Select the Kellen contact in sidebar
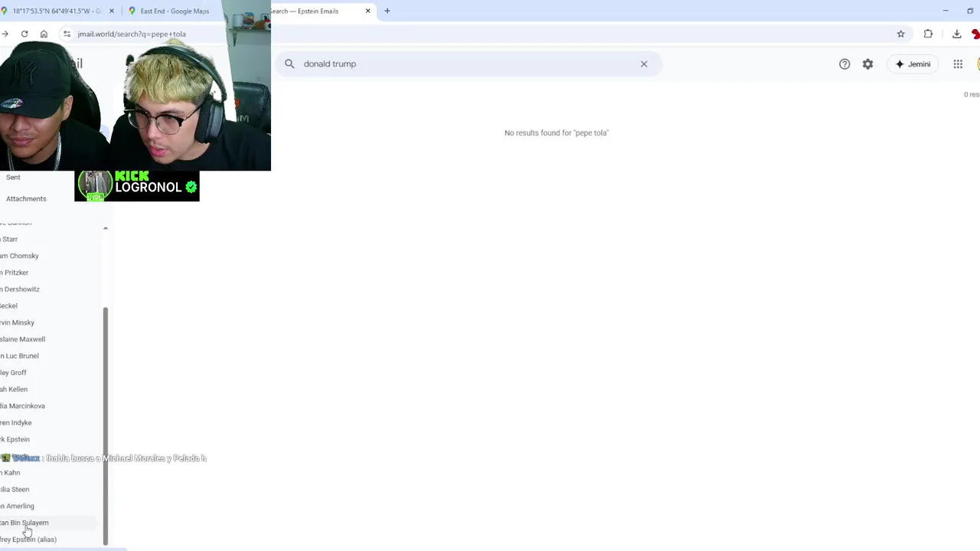The height and width of the screenshot is (551, 980). coord(14,390)
